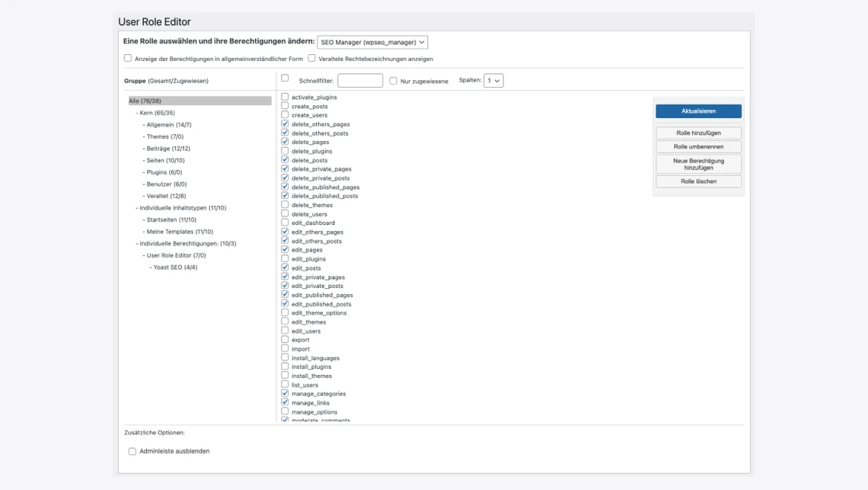The image size is (868, 490).
Task: Select the Themes (7/0) group
Action: [x=164, y=136]
